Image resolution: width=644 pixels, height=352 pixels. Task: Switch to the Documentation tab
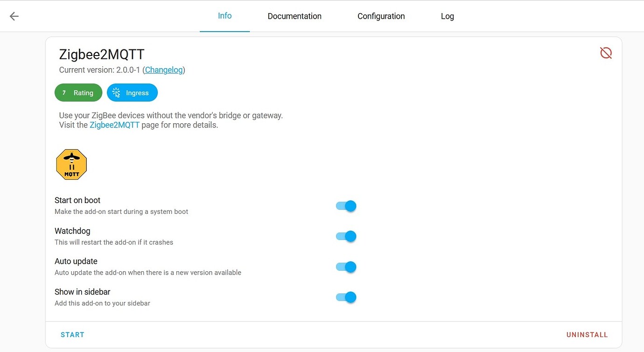[x=294, y=16]
